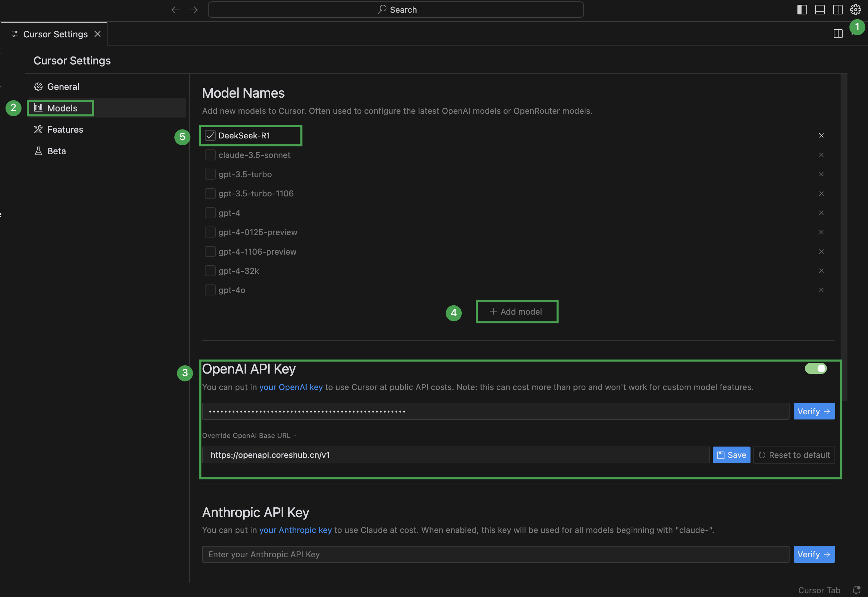Remove the gpt-3.5-turbo model with X
This screenshot has width=868, height=597.
821,174
